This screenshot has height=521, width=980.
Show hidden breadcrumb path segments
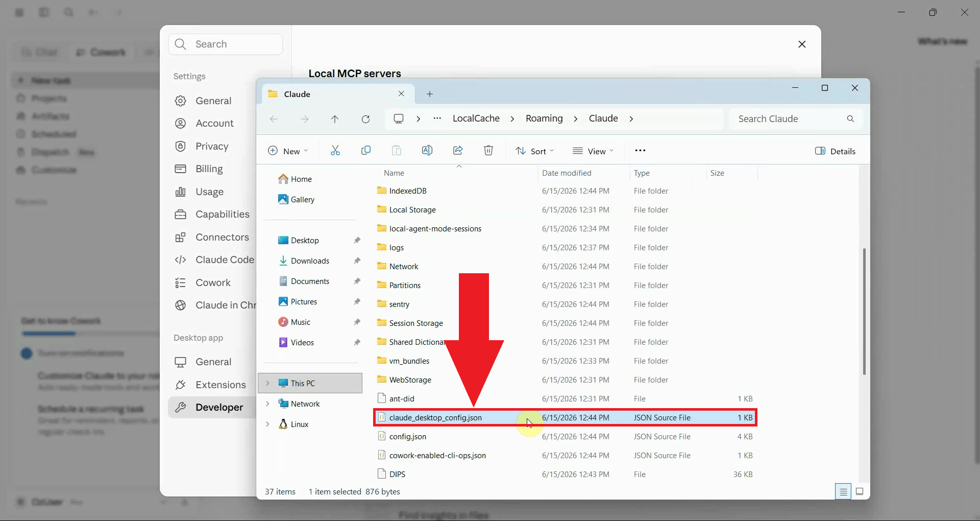click(x=437, y=119)
